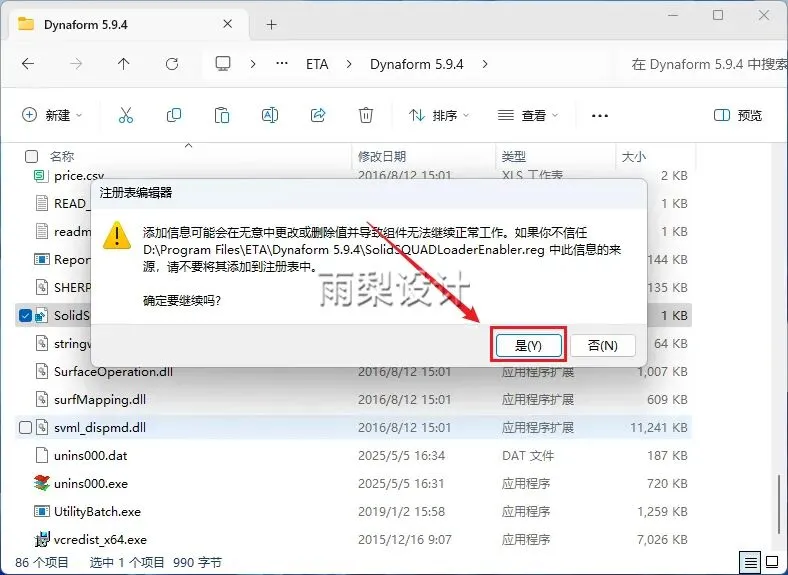Viewport: 788px width, 575px height.
Task: Check the svml_dispmd.dll row checkbox
Action: (x=25, y=428)
